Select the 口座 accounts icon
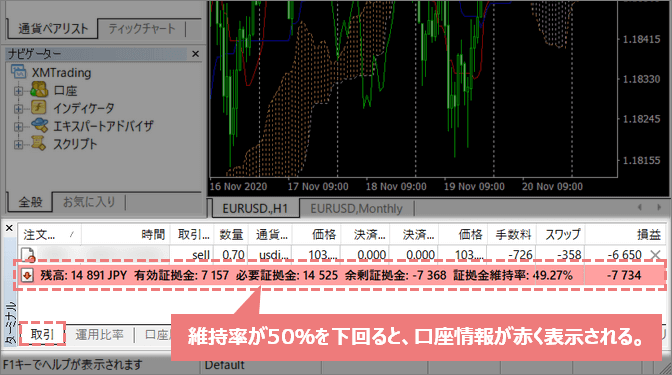Viewport: 672px width, 375px height. point(39,90)
